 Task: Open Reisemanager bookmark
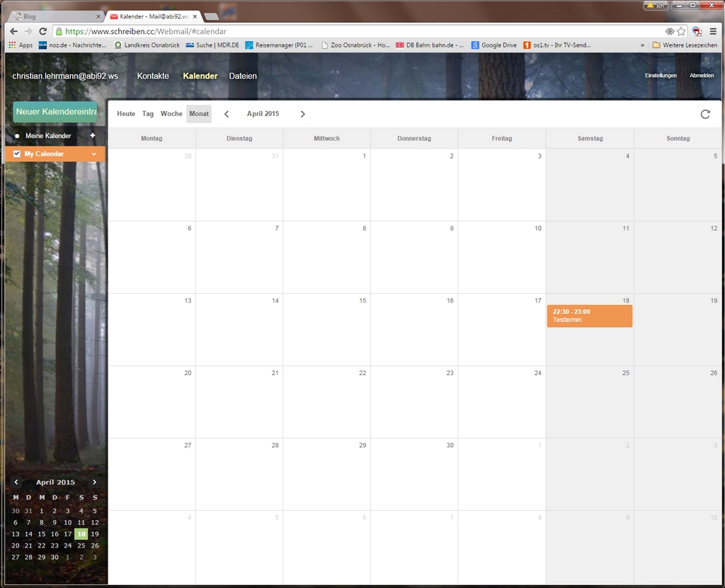(279, 45)
